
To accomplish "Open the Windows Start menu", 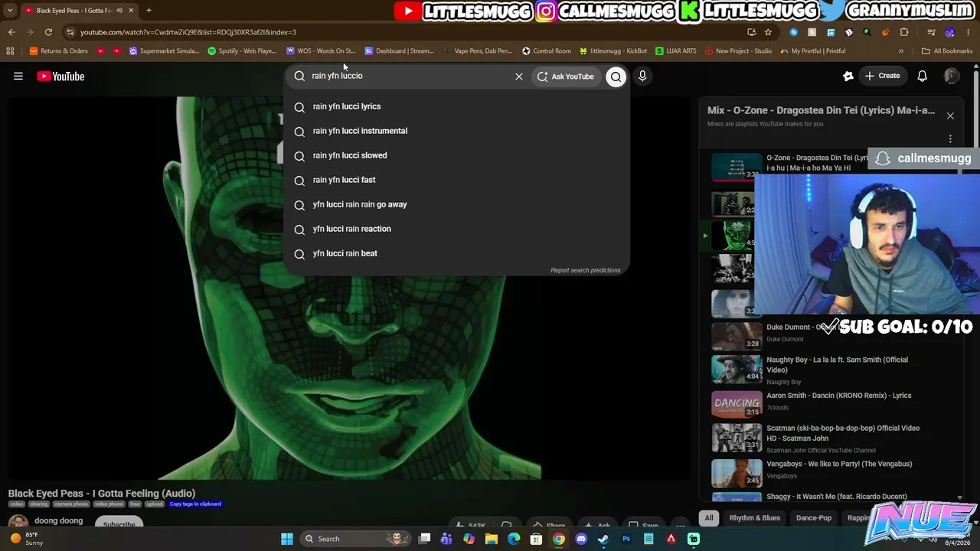I will 287,539.
